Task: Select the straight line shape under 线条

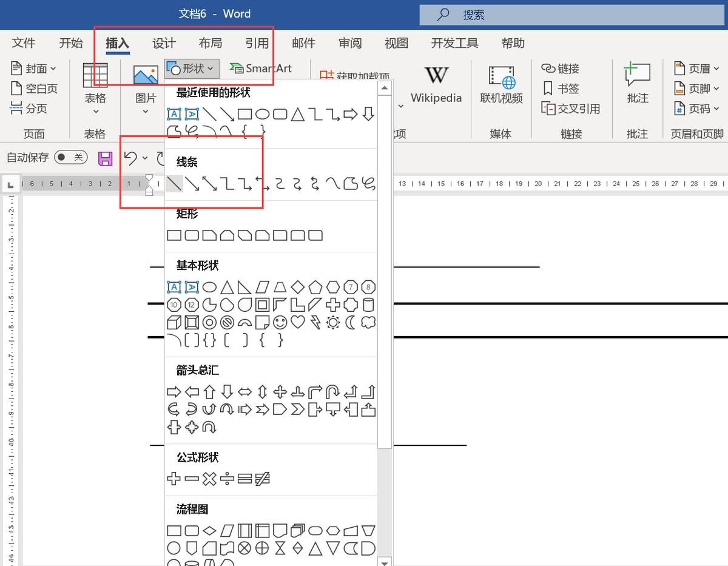Action: (174, 183)
